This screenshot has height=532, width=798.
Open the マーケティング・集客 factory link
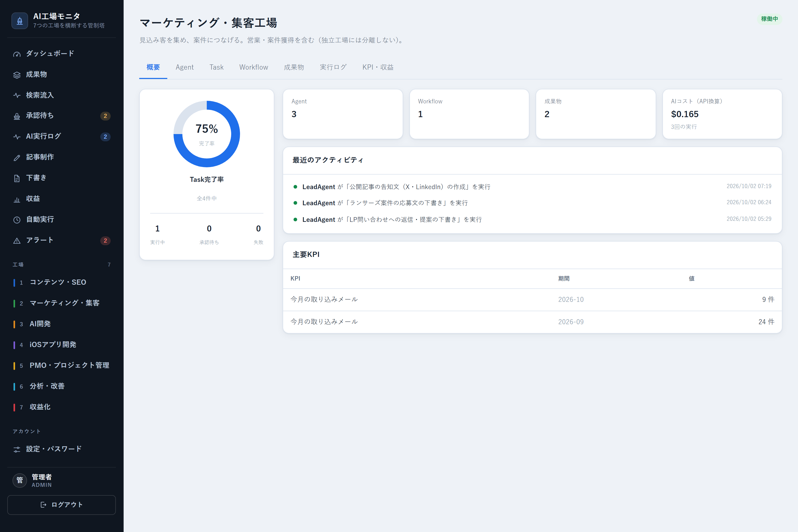pyautogui.click(x=61, y=303)
